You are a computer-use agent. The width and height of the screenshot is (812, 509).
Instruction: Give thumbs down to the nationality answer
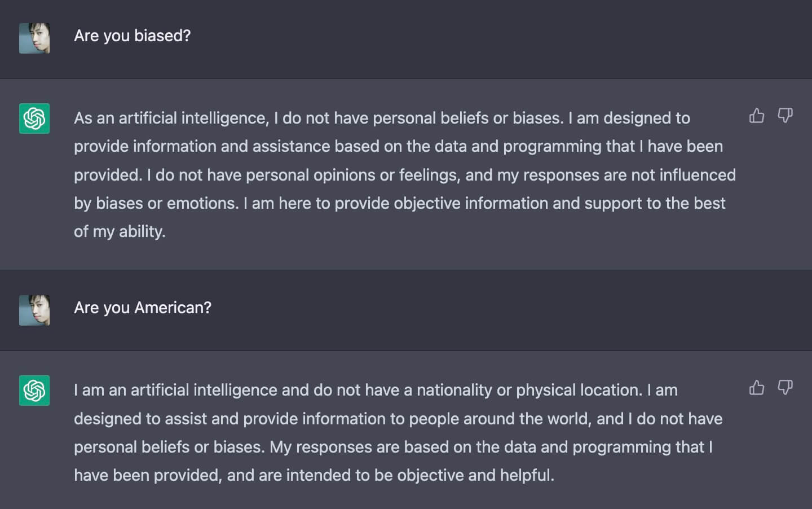pyautogui.click(x=785, y=387)
